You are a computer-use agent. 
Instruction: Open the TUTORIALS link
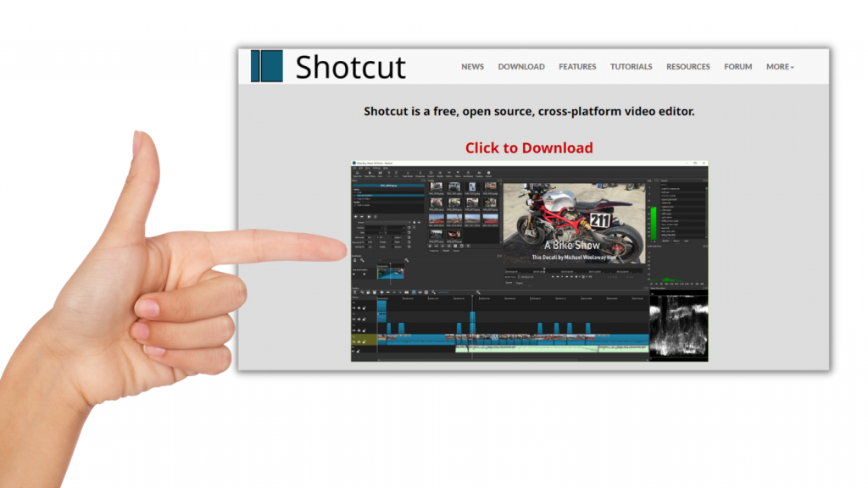pos(631,66)
